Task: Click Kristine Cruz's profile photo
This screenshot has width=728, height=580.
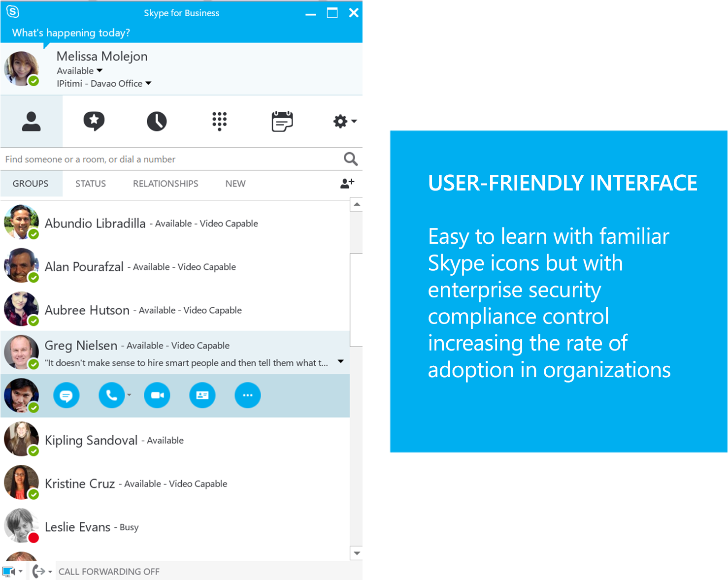Action: click(x=21, y=482)
